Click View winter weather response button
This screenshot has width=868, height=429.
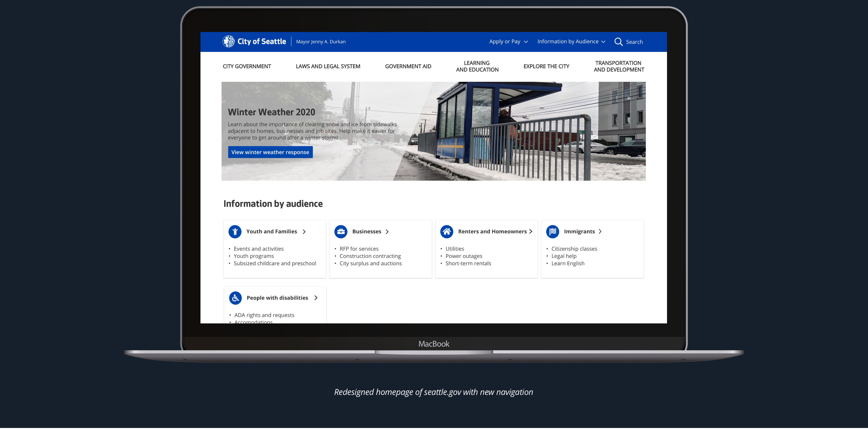(x=270, y=152)
